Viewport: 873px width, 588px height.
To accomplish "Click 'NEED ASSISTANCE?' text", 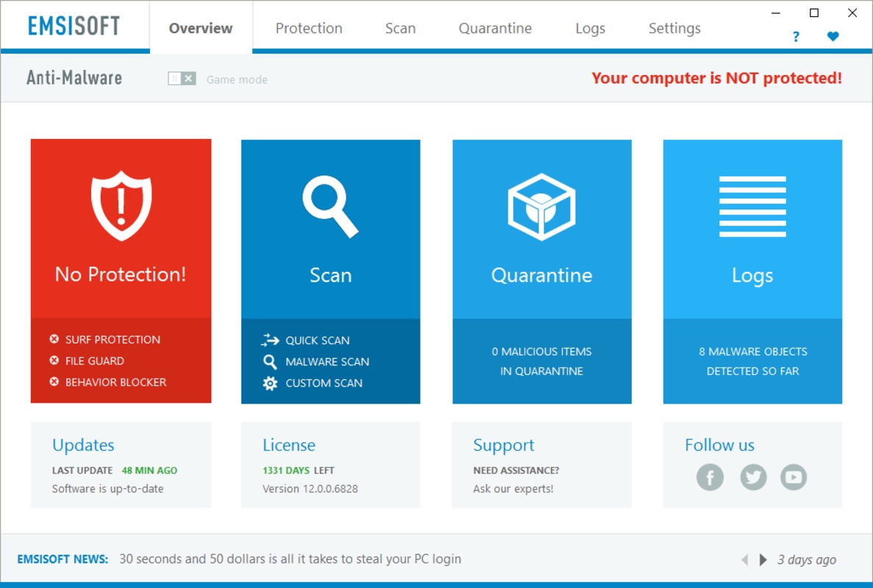I will [516, 470].
